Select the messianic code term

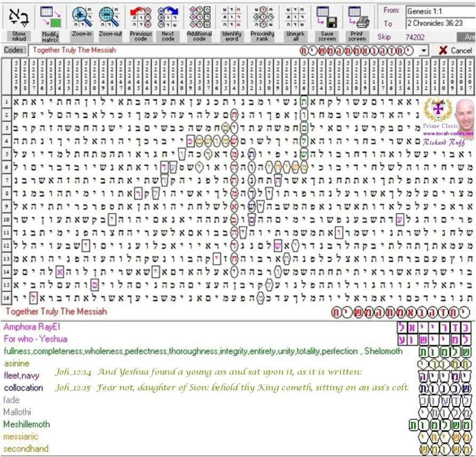click(21, 436)
